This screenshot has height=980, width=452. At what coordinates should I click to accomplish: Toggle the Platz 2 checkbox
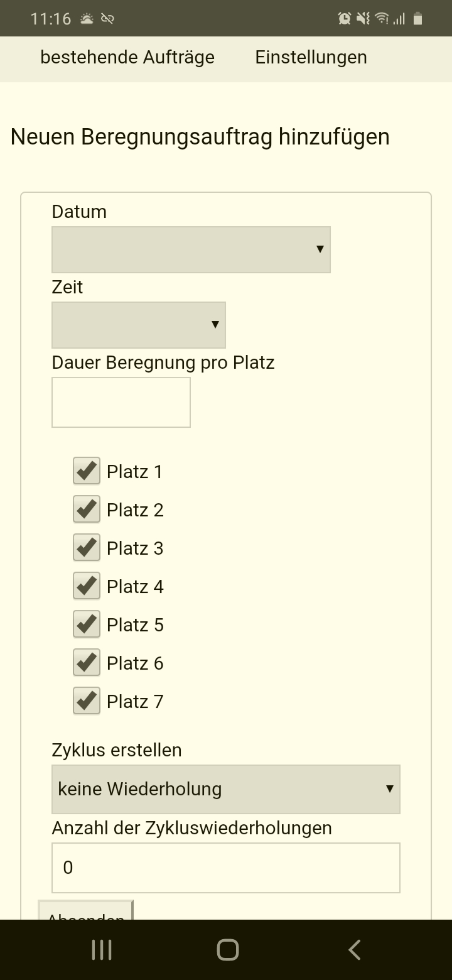pyautogui.click(x=87, y=509)
